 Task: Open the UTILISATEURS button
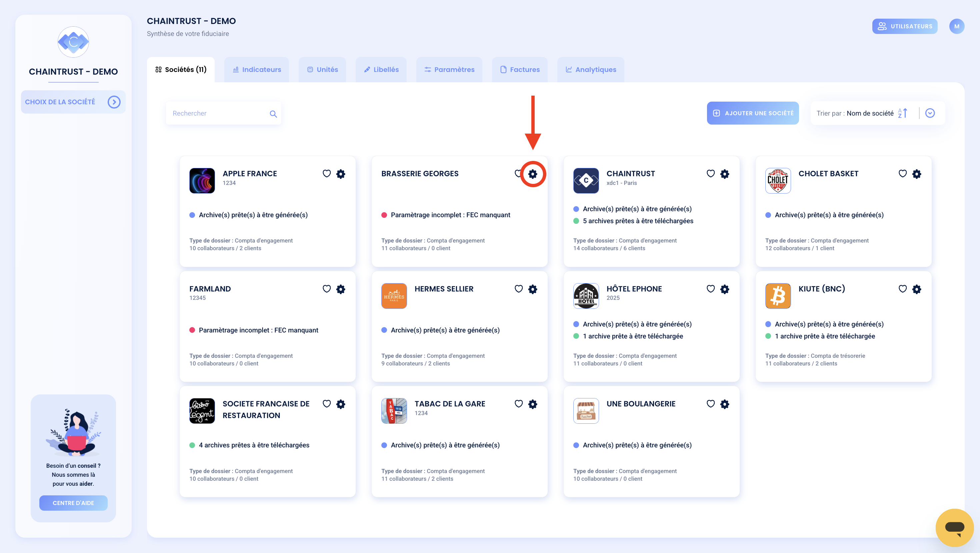[x=905, y=26]
